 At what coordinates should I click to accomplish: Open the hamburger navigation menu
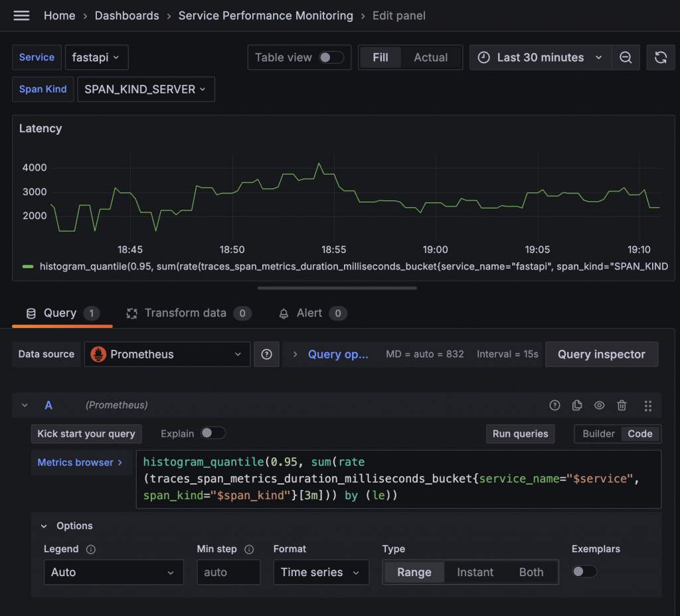coord(21,15)
